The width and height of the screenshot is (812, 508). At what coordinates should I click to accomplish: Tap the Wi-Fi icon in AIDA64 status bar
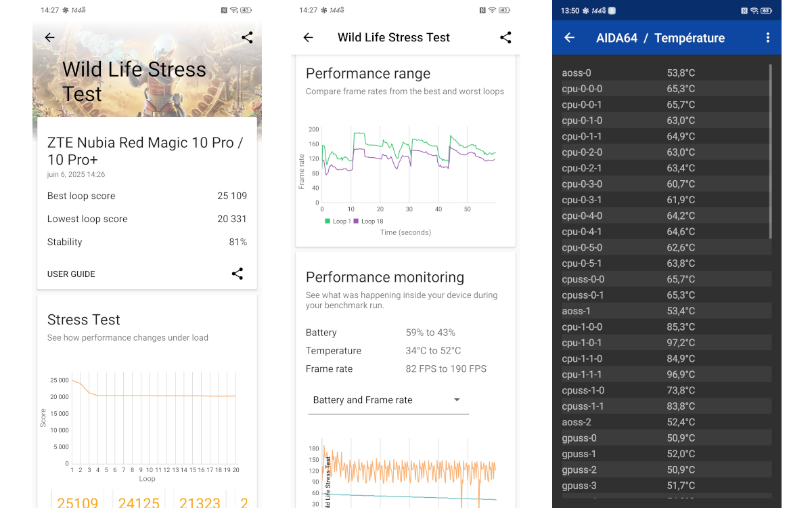(754, 11)
